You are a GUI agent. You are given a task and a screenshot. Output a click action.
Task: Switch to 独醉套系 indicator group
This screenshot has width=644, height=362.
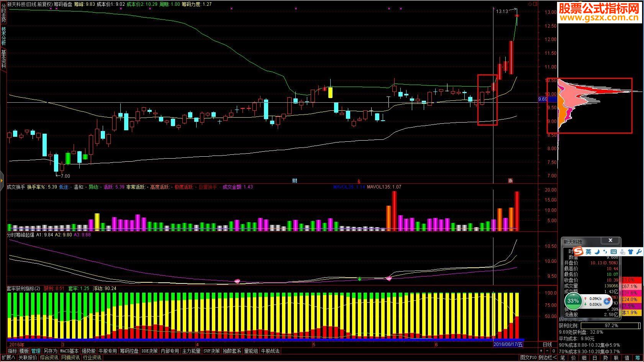click(232, 351)
